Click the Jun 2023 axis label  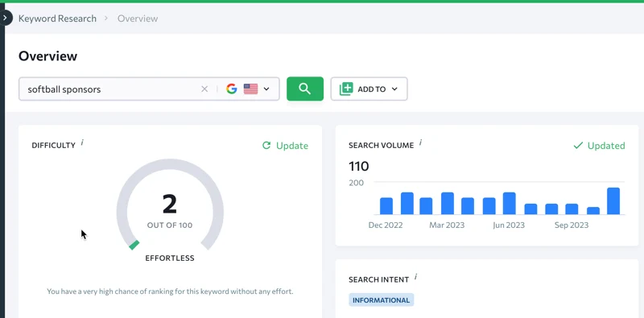[x=509, y=225]
